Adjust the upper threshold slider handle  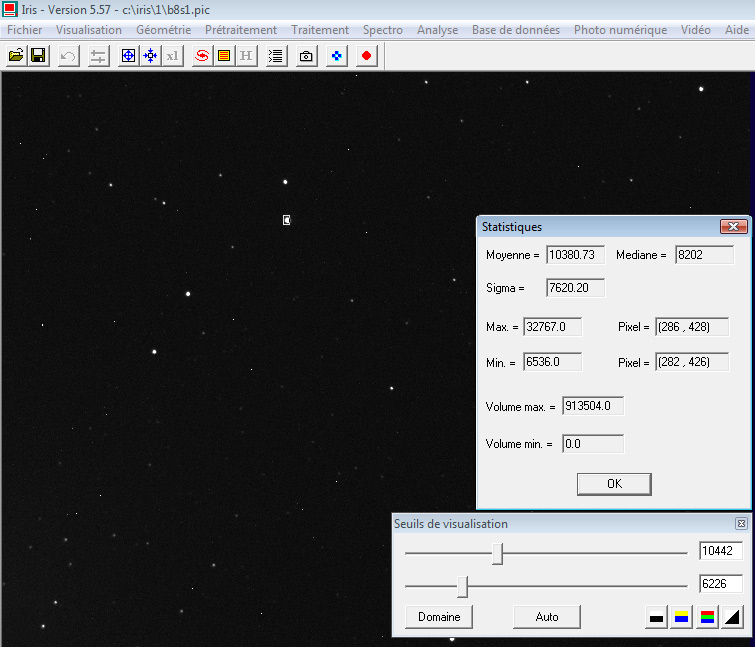click(x=497, y=554)
